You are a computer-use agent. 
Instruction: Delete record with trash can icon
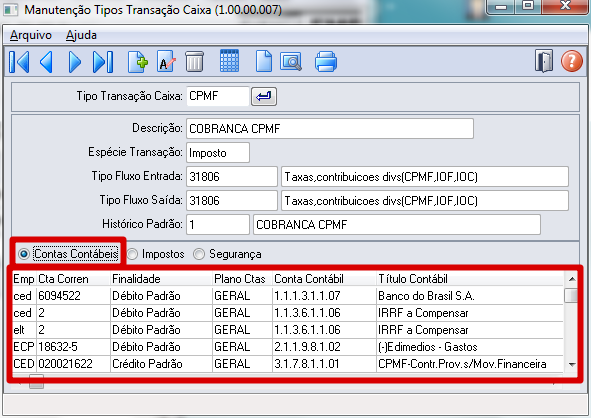tap(194, 62)
